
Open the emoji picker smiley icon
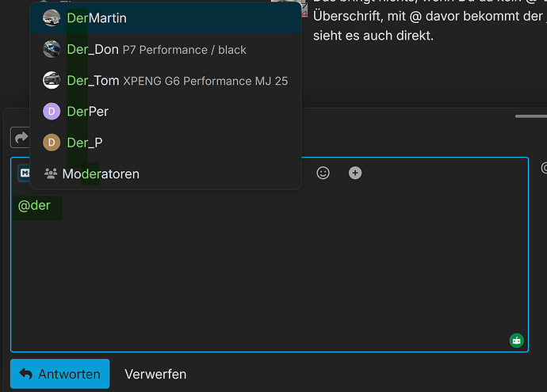coord(323,173)
